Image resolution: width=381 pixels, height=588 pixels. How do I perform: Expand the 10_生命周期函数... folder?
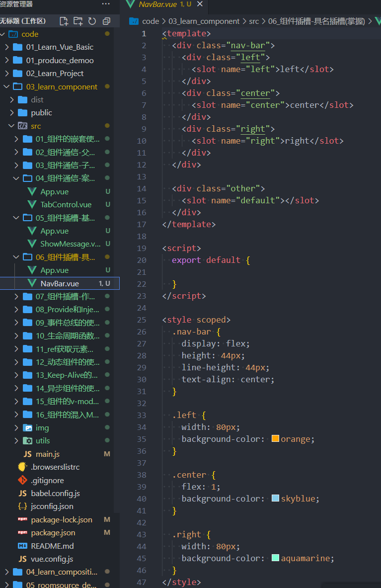(16, 336)
